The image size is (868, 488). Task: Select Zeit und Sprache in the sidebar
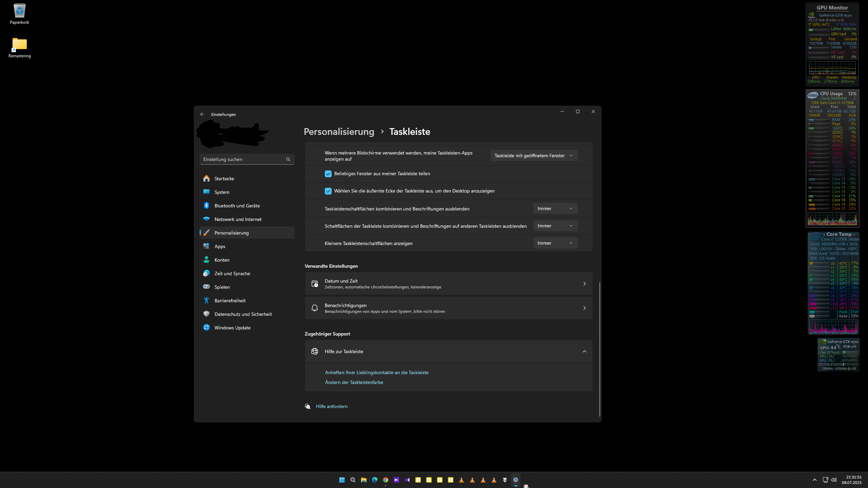(232, 273)
